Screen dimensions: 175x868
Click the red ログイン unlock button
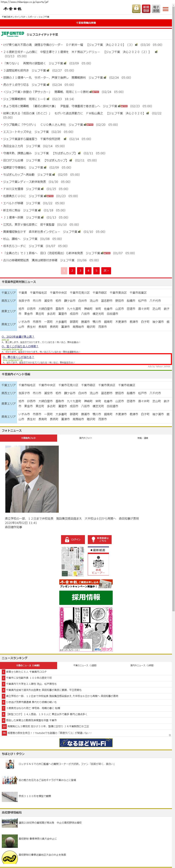point(73,539)
